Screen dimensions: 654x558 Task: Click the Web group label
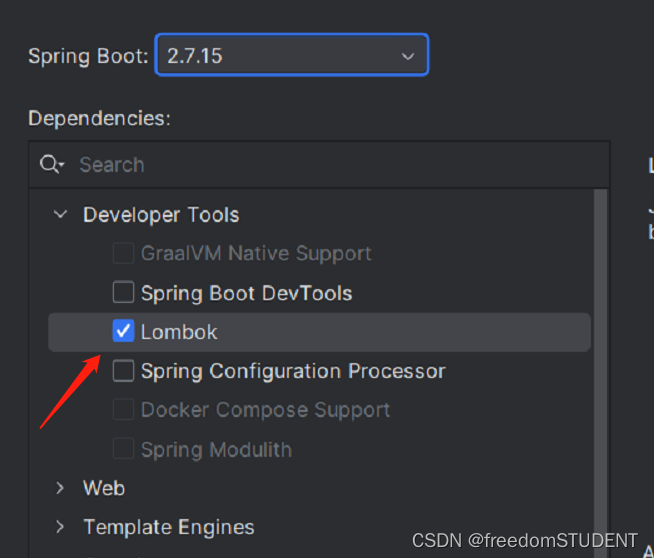104,488
